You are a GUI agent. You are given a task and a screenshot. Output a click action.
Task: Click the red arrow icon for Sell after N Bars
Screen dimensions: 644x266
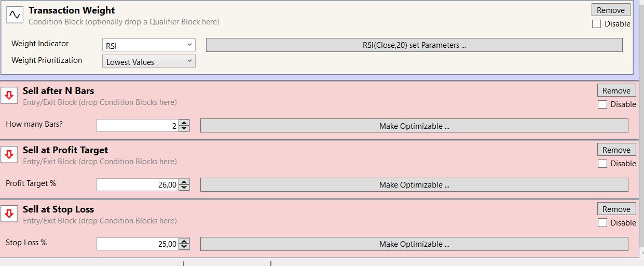(9, 96)
